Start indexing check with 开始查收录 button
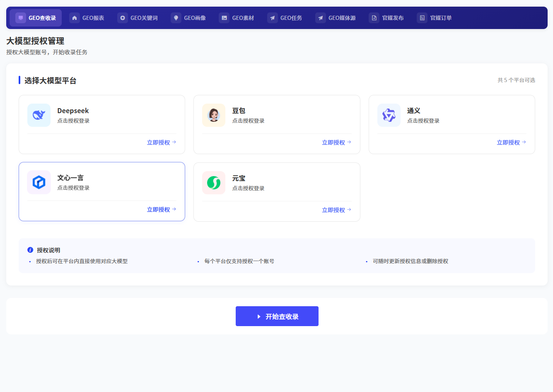The width and height of the screenshot is (553, 392). (277, 316)
